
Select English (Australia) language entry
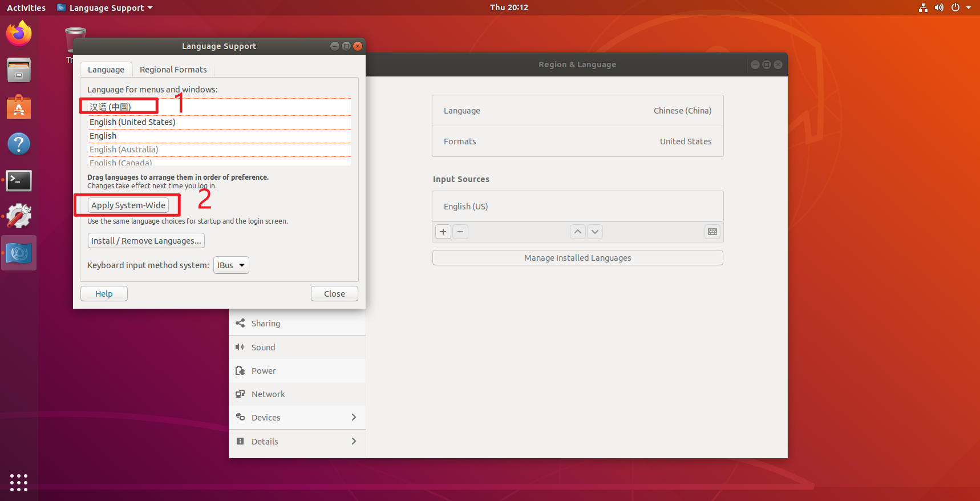[x=219, y=150]
